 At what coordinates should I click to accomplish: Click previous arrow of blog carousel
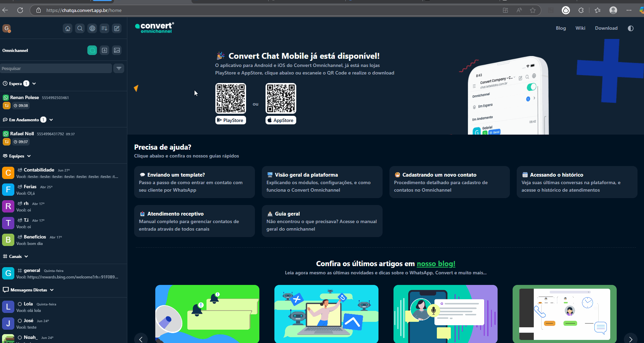(141, 339)
